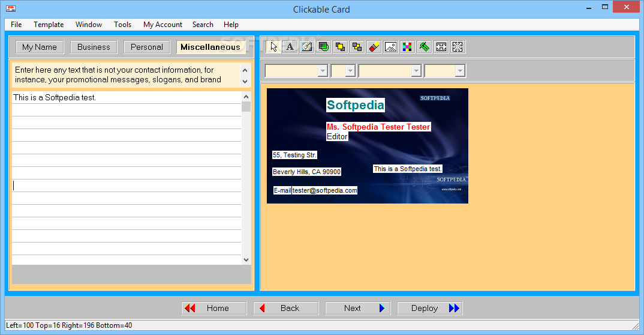Select 'Ms. Softpedia Tester Tester' on the card
This screenshot has height=335, width=644.
pos(378,127)
